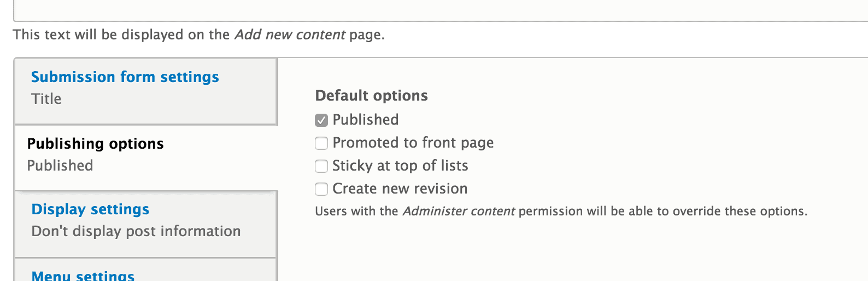Open the Submission form settings tab
Screen dimensions: 868x281
(x=125, y=77)
